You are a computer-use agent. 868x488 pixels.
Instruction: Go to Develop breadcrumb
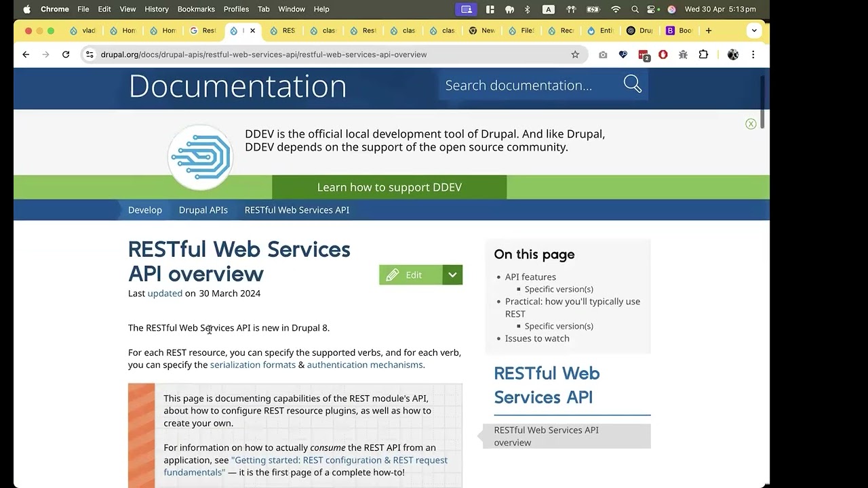tap(145, 210)
